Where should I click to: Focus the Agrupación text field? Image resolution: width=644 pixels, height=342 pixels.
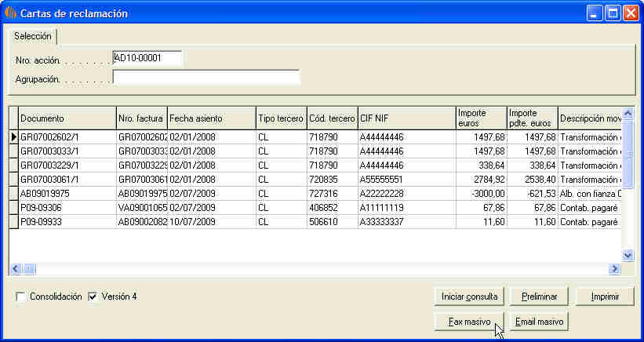point(206,78)
